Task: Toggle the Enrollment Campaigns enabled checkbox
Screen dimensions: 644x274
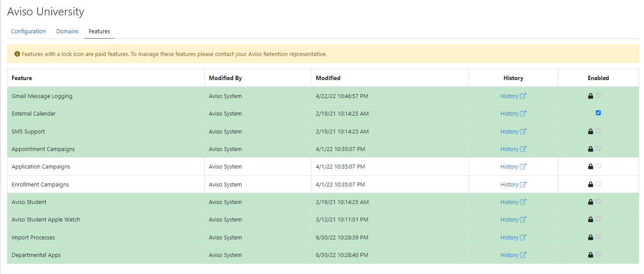Action: [x=598, y=184]
